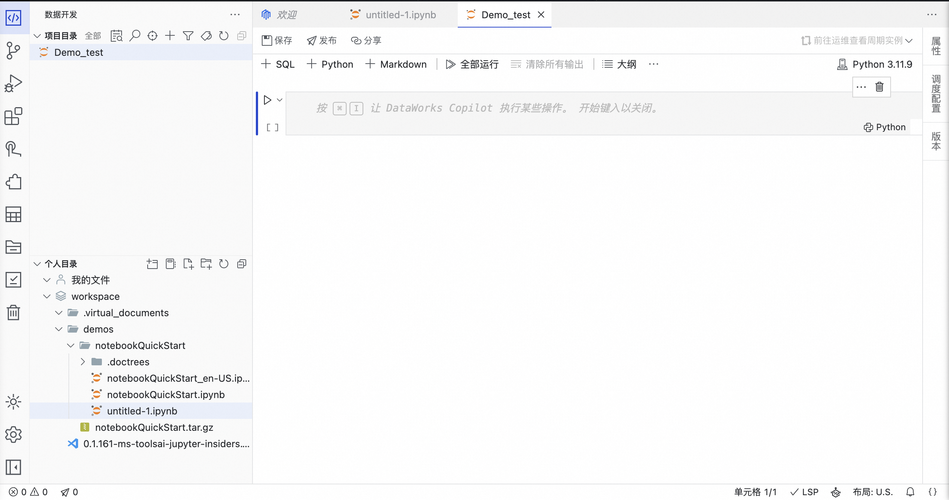This screenshot has width=949, height=500.
Task: Open the Data Development code icon in sidebar
Action: click(13, 18)
